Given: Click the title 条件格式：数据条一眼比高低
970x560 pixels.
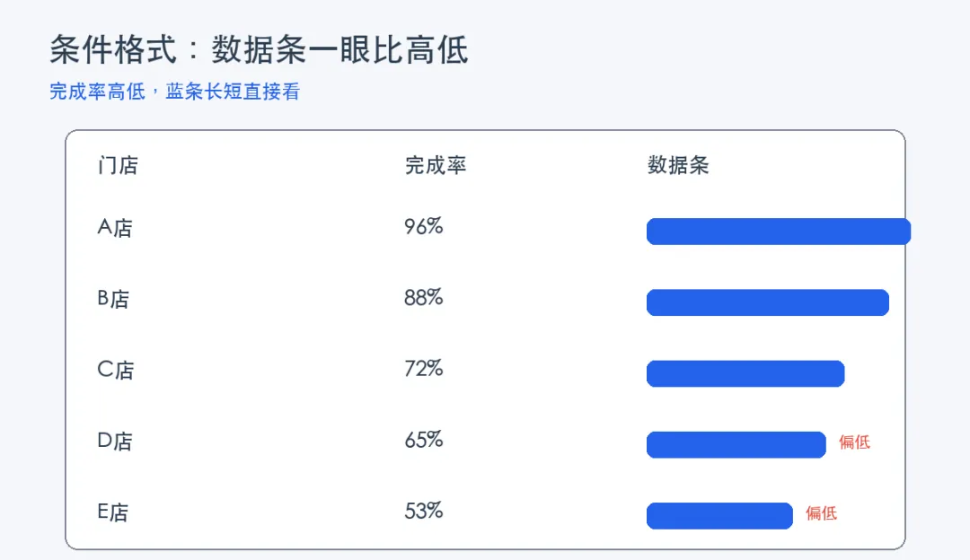Looking at the screenshot, I should (x=259, y=49).
